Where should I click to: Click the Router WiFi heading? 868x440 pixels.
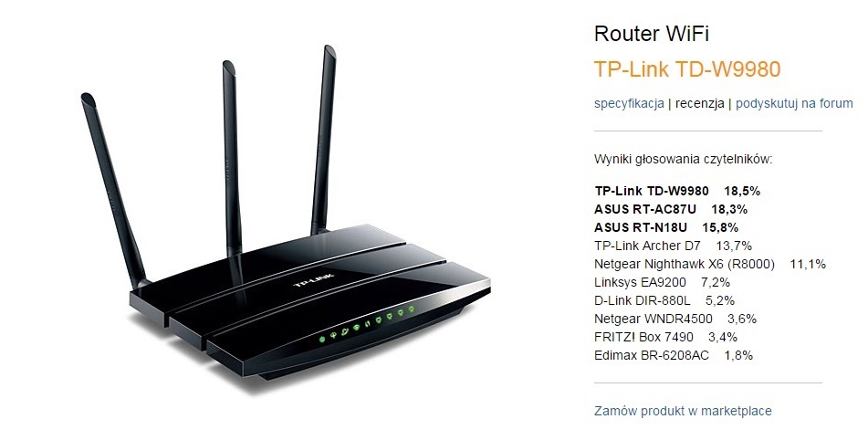[652, 34]
